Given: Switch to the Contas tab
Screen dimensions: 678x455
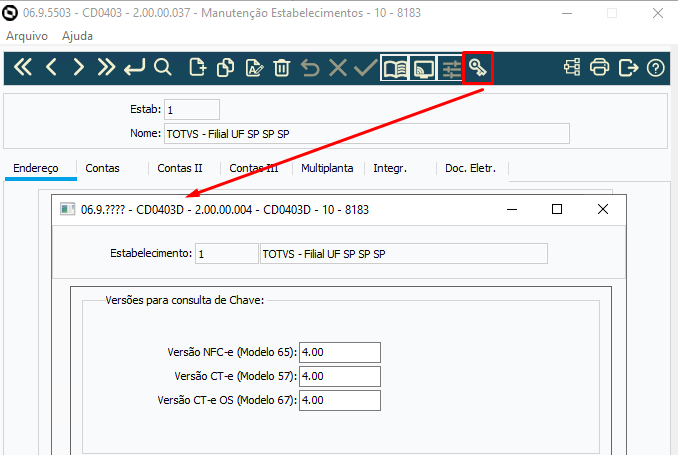Looking at the screenshot, I should [102, 168].
